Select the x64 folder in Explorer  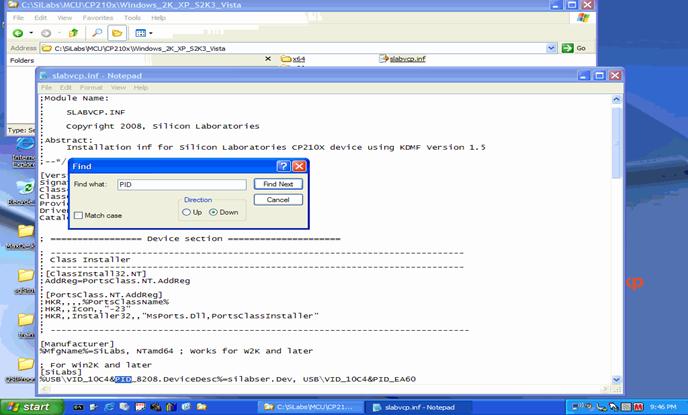[x=293, y=59]
